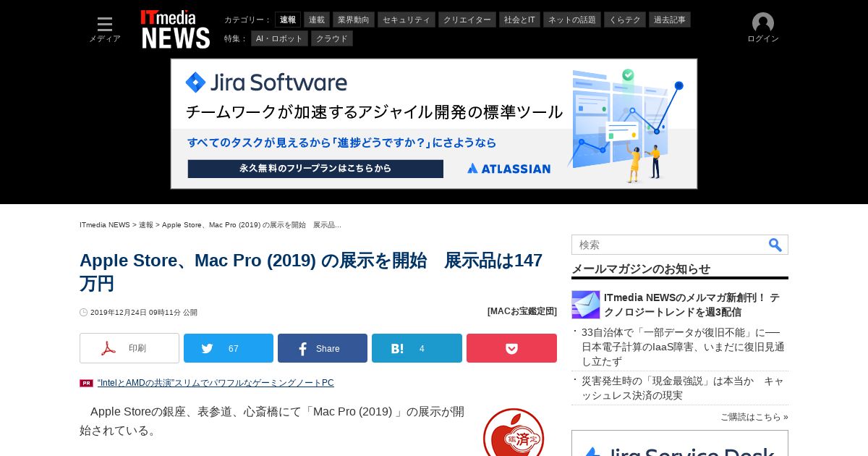Open the AI・ロボット feature
The width and height of the screenshot is (868, 456).
pyautogui.click(x=279, y=38)
